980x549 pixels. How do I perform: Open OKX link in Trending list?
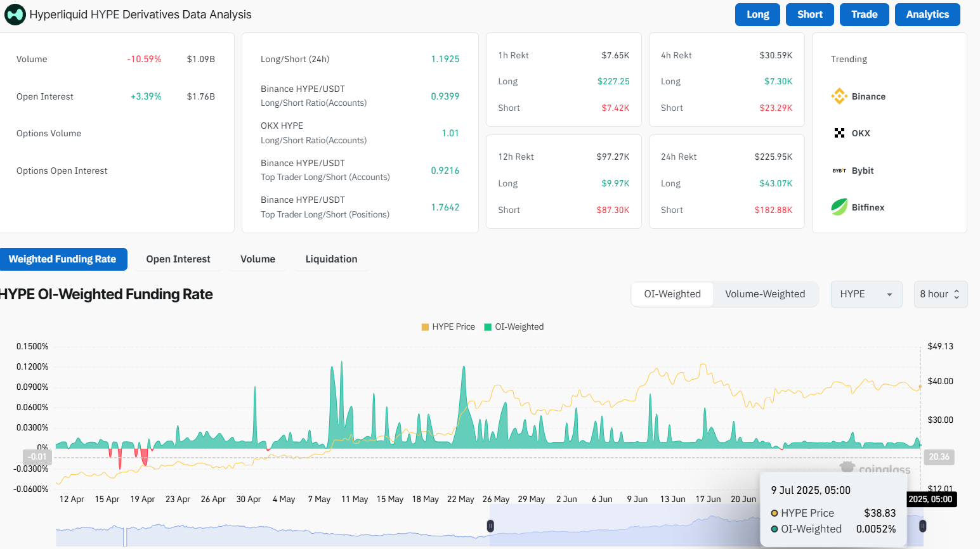861,133
